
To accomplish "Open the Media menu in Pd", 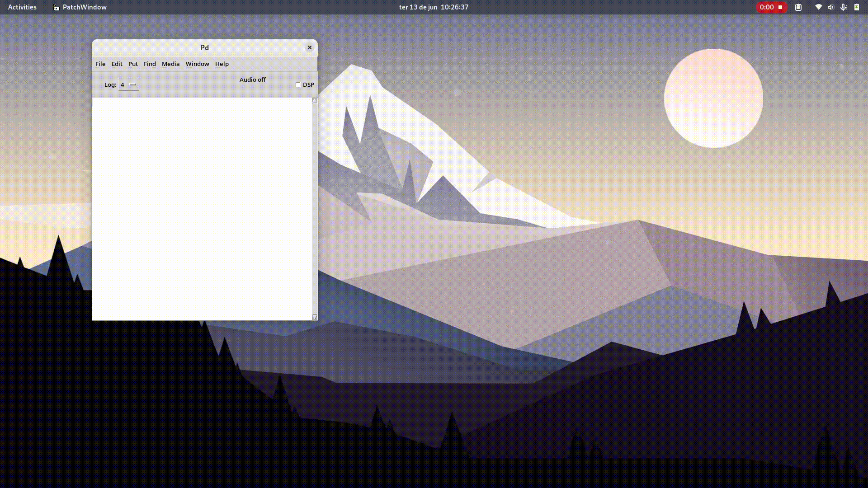I will tap(170, 64).
